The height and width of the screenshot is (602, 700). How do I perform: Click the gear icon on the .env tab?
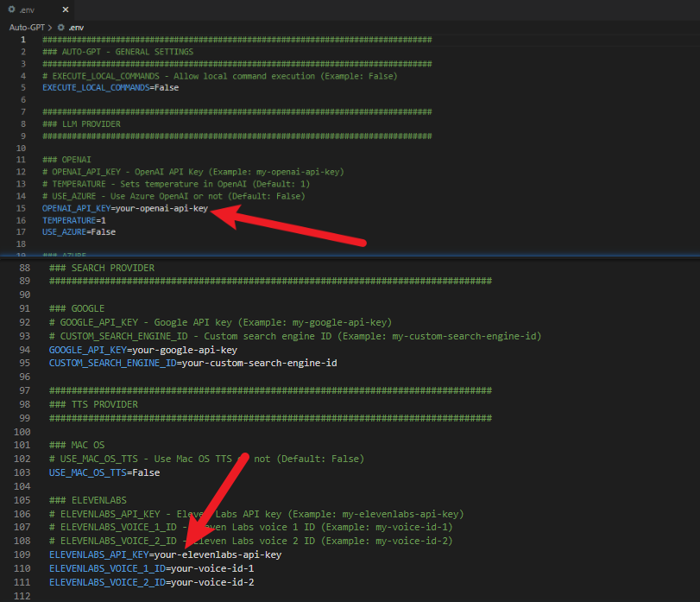(x=11, y=10)
